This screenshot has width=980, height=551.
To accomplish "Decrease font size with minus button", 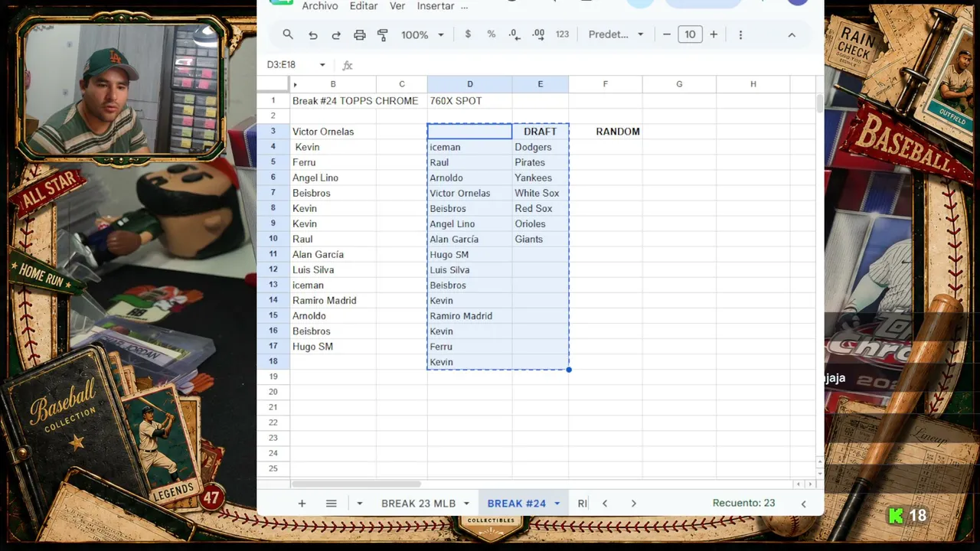I will click(667, 34).
